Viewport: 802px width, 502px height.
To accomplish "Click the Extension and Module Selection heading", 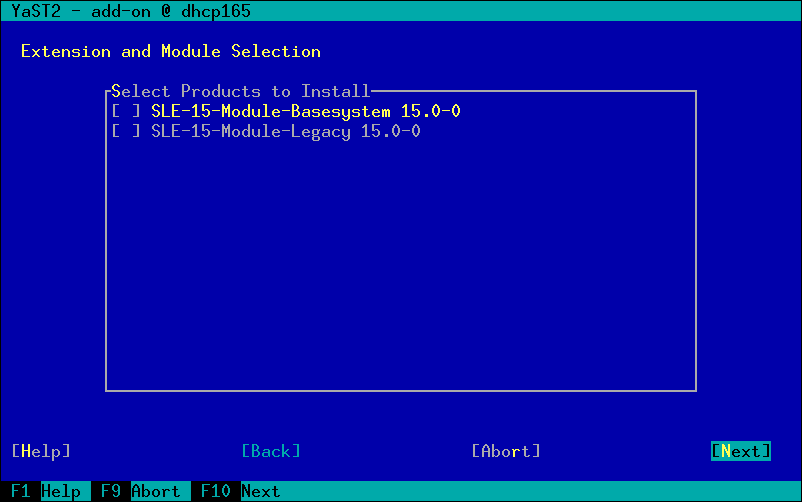I will [171, 51].
